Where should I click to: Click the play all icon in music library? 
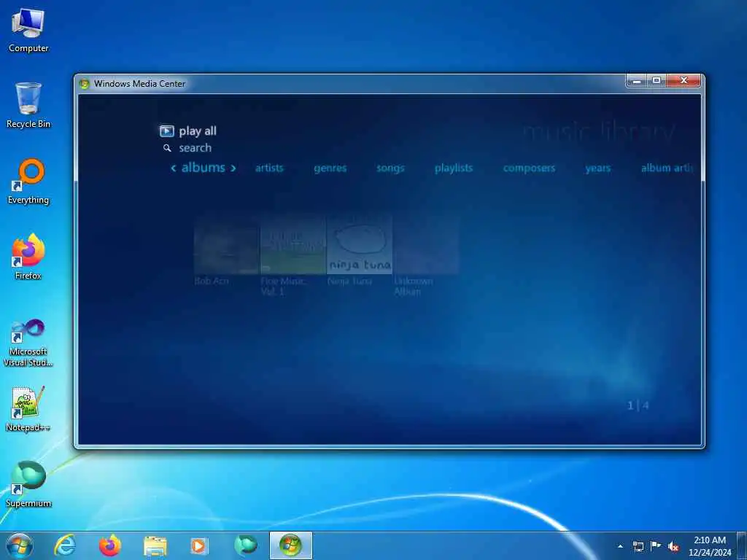pos(167,131)
